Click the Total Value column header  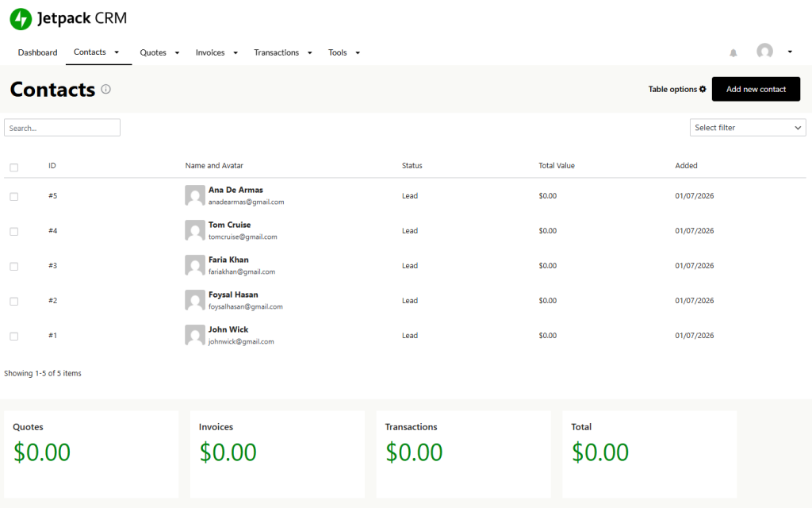556,165
